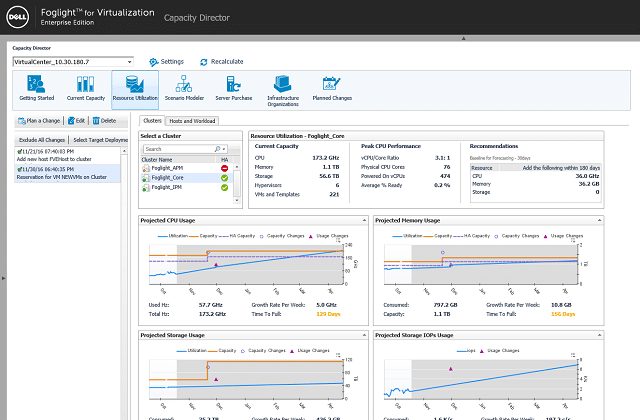Click the Delete trash button
Viewport: 640px width, 420px height.
click(104, 121)
